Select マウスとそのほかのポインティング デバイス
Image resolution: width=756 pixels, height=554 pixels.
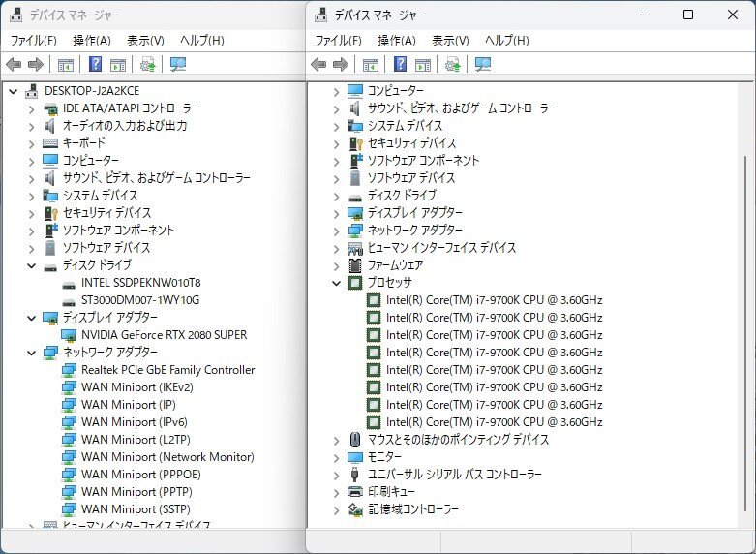point(458,440)
